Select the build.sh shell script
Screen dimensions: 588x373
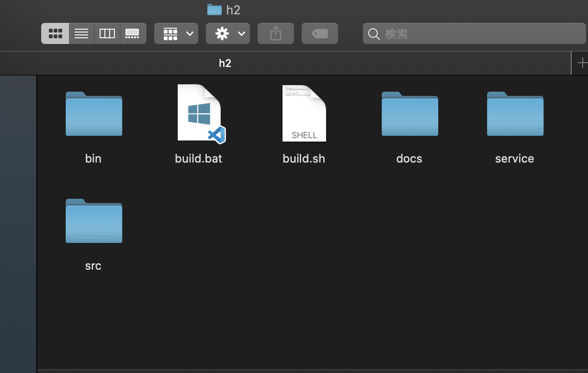click(x=304, y=113)
